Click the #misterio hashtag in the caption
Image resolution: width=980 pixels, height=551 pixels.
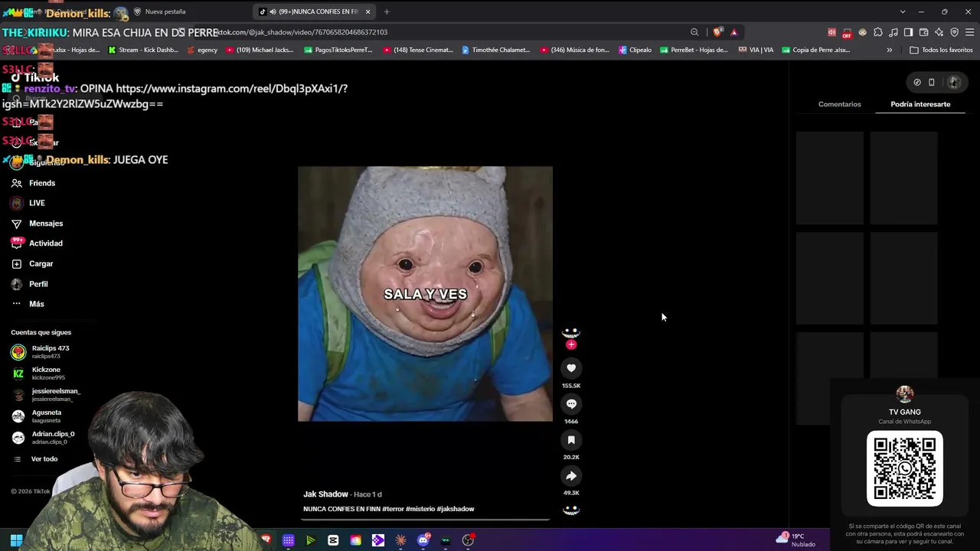pyautogui.click(x=420, y=509)
